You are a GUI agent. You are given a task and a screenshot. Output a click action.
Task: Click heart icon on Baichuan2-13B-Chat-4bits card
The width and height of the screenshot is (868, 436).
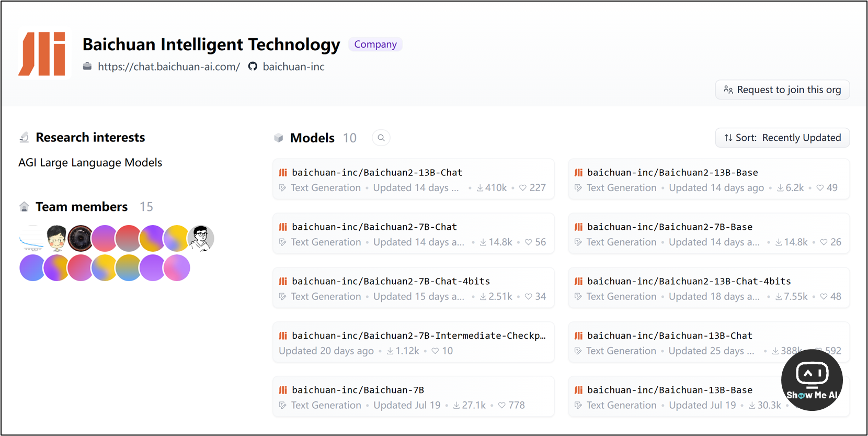coord(824,297)
